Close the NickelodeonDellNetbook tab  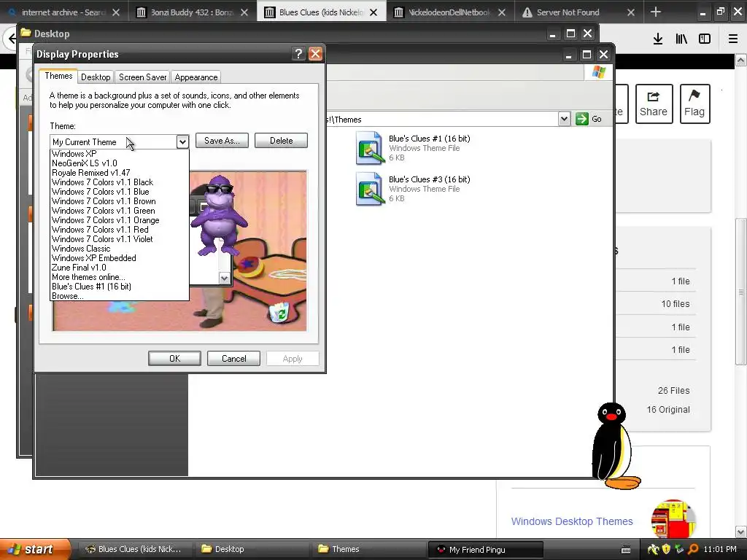tap(502, 12)
